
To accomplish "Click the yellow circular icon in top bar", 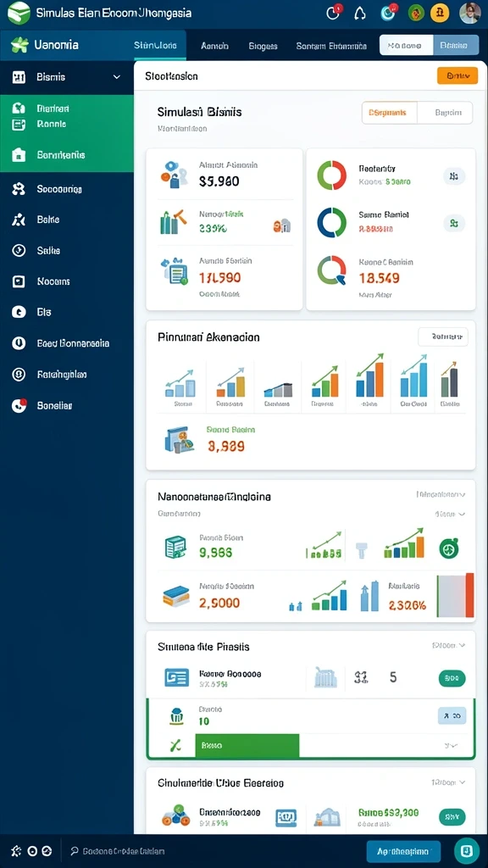I will pos(440,13).
